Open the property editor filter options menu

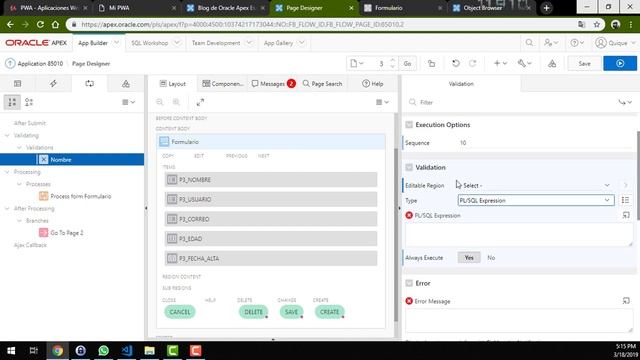pos(625,102)
